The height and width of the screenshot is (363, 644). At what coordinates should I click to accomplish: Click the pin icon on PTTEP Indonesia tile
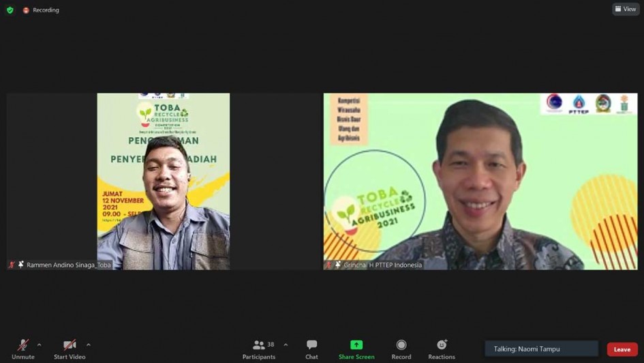[x=337, y=265]
